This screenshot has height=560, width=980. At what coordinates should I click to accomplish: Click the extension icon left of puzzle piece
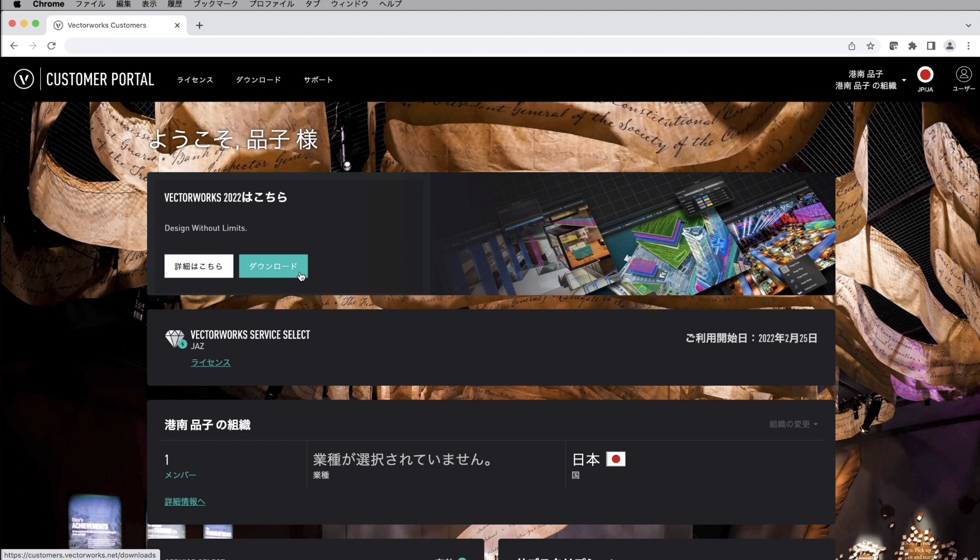click(x=894, y=46)
